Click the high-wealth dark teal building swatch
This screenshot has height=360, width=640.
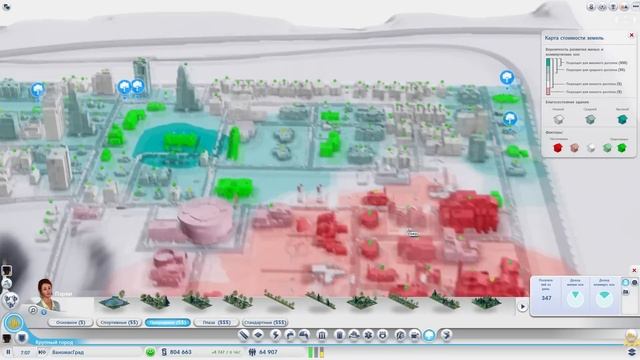622,119
